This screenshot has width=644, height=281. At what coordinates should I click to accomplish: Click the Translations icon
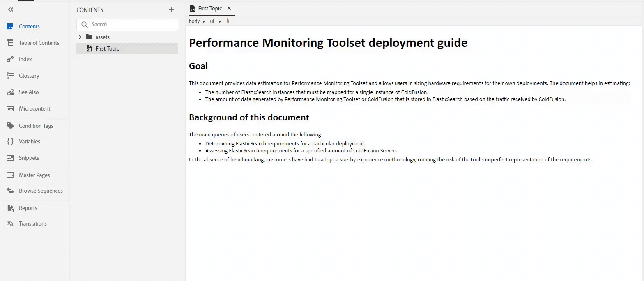tap(11, 223)
